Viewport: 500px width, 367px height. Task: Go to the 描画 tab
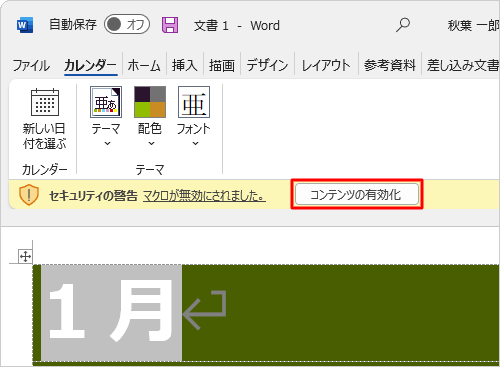pos(222,65)
